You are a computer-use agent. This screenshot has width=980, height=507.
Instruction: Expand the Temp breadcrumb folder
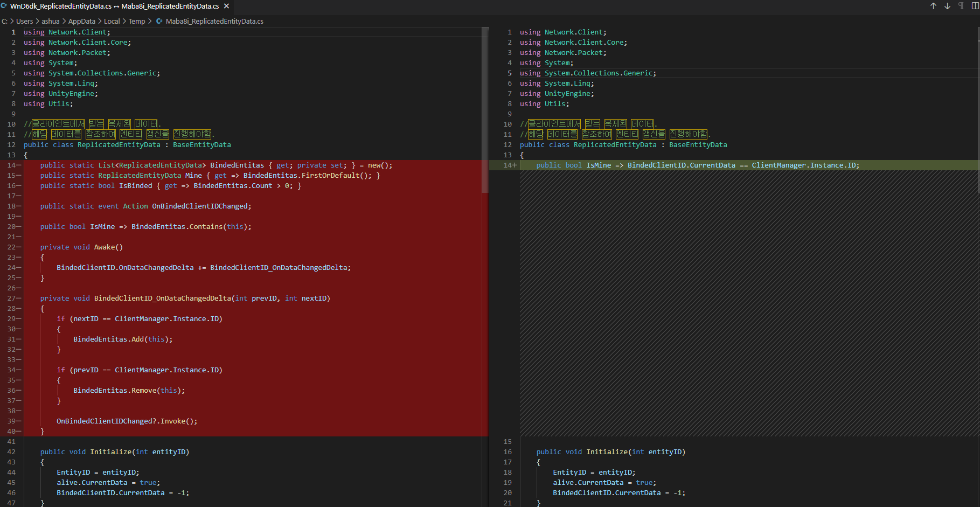tap(137, 22)
